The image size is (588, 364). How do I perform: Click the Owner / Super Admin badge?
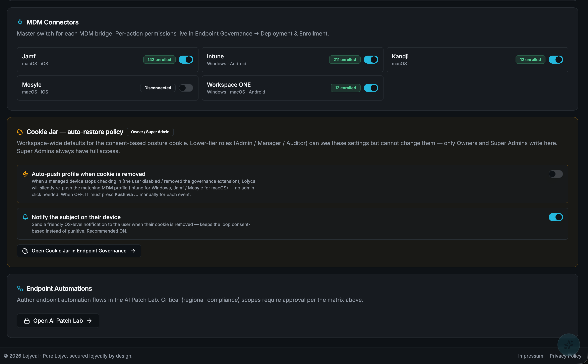150,132
